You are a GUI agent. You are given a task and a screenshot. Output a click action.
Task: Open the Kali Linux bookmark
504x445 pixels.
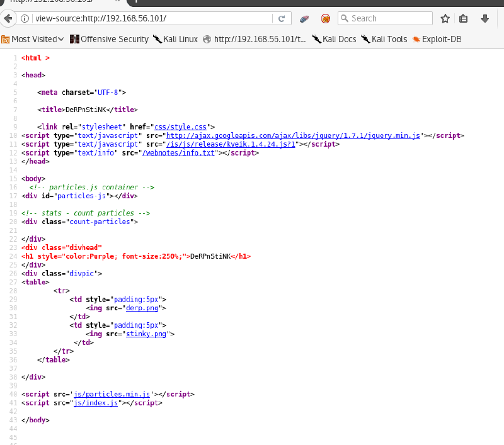[175, 39]
